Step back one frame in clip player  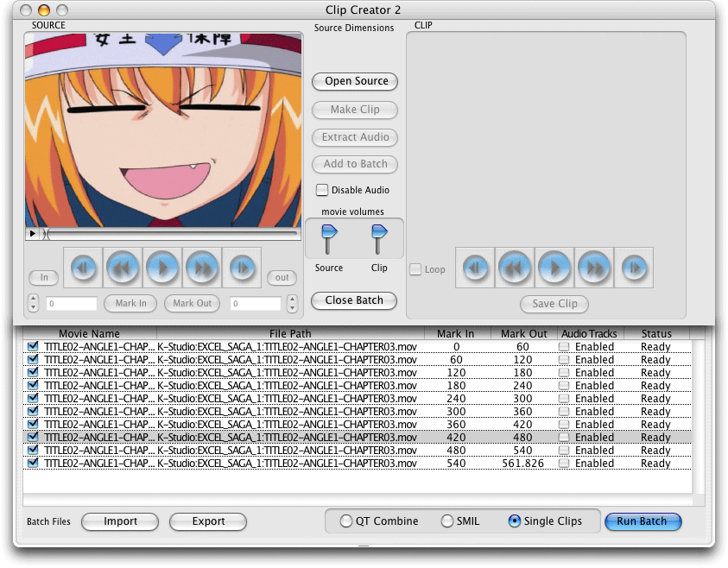click(475, 268)
